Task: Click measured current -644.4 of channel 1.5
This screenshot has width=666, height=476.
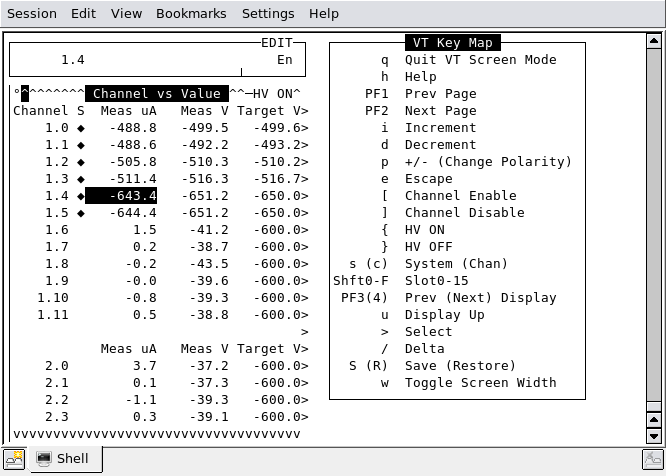Action: (133, 213)
